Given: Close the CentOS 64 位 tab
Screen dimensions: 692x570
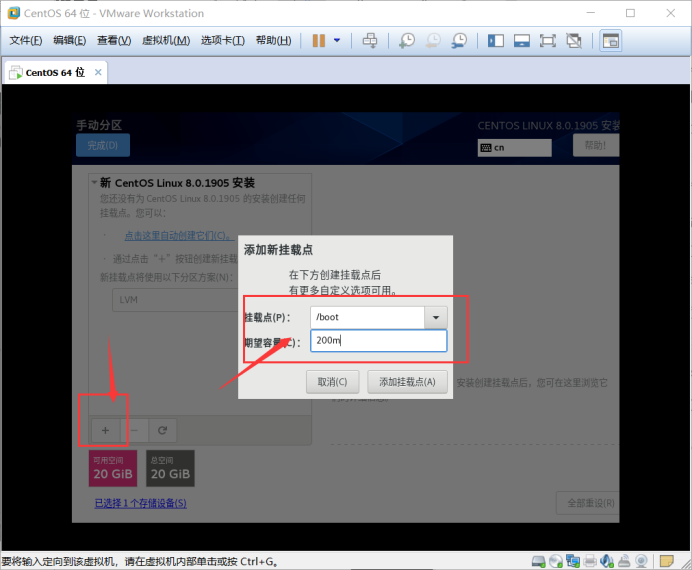Looking at the screenshot, I should click(98, 72).
